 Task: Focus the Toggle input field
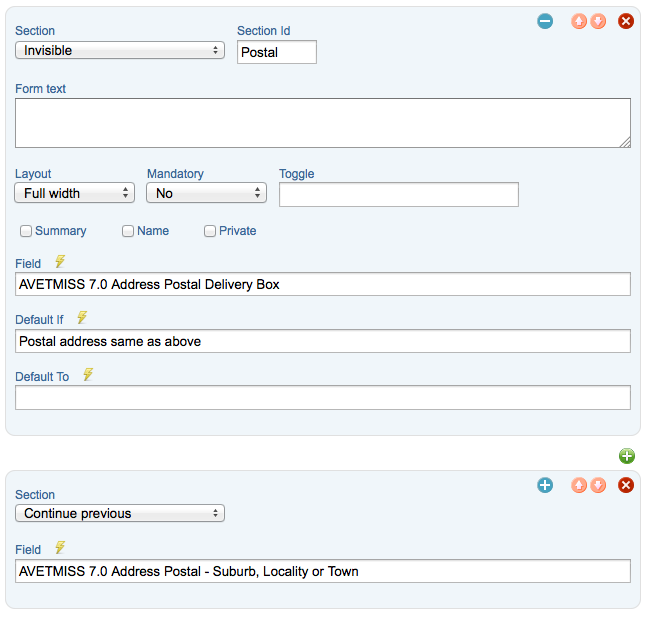point(399,194)
